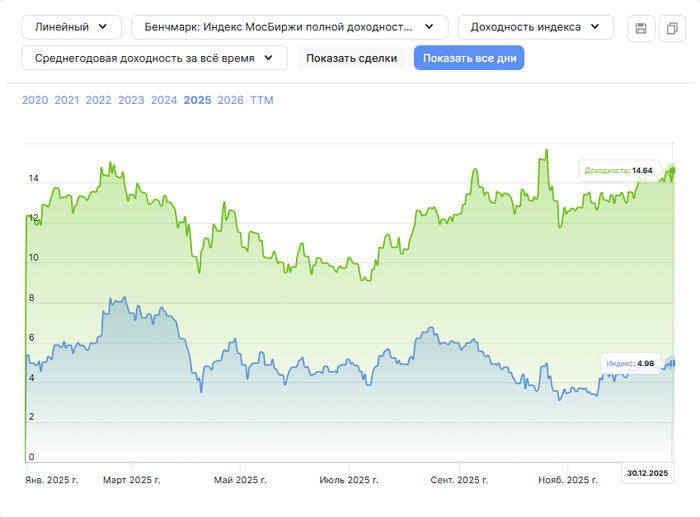The height and width of the screenshot is (517, 700).
Task: Choose the 2024 year link
Action: 164,100
